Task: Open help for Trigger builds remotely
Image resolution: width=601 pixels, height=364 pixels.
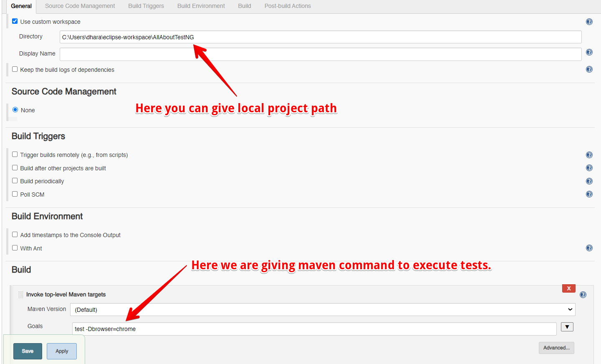Action: (589, 154)
